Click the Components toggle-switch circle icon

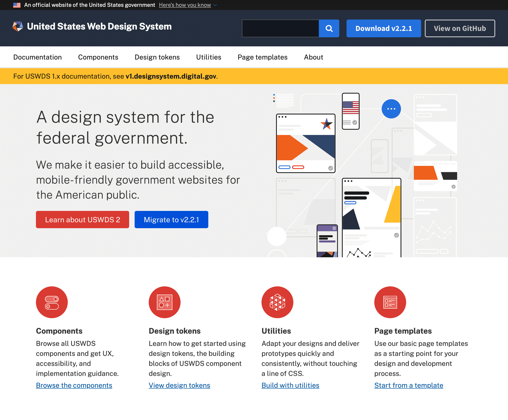(52, 302)
